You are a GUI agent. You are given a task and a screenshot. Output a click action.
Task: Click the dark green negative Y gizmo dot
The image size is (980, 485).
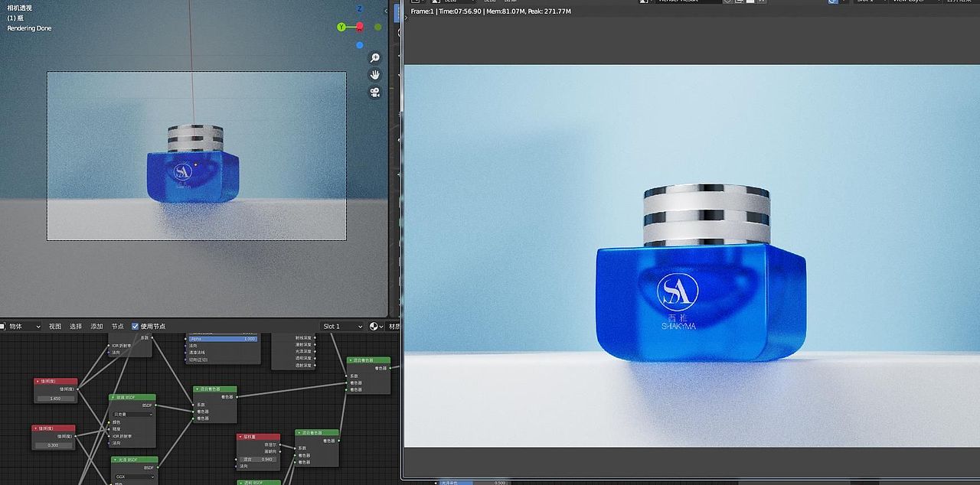[378, 27]
